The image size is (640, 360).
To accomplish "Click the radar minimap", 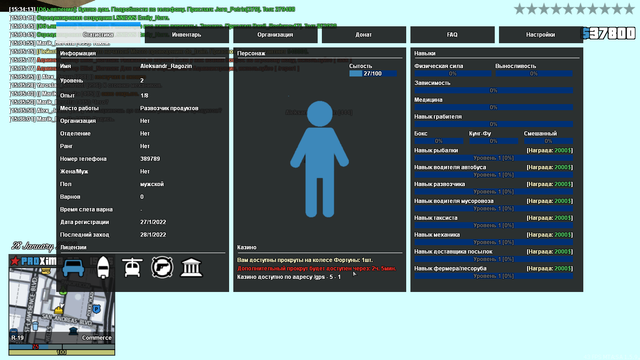I will (62, 304).
